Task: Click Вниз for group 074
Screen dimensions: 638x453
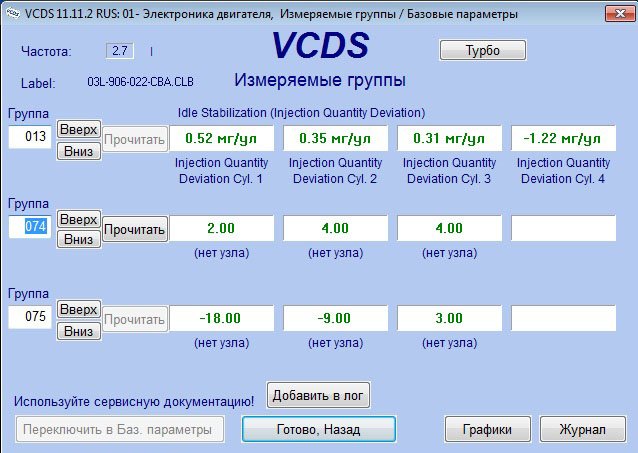Action: (79, 239)
